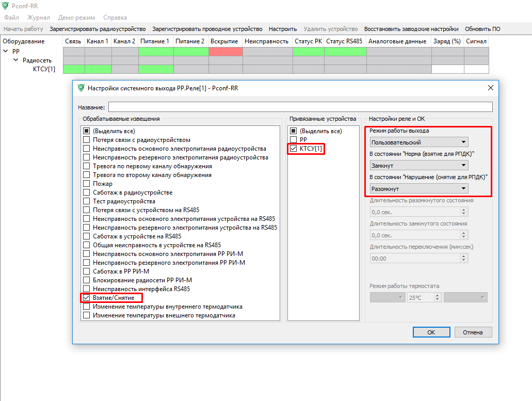This screenshot has height=401, width=532.
Task: Select 'КТСУ[1]' in the equipment tree
Action: pos(44,69)
